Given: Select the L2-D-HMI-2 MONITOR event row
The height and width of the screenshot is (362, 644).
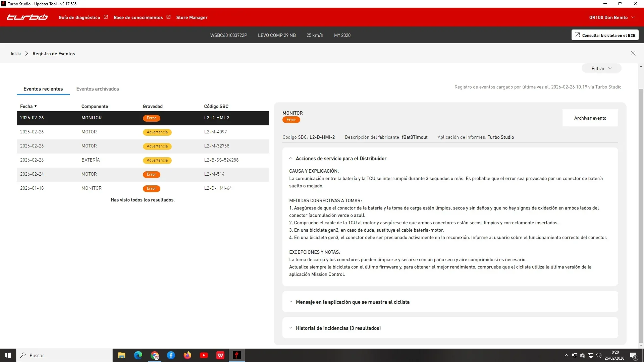Looking at the screenshot, I should [143, 118].
